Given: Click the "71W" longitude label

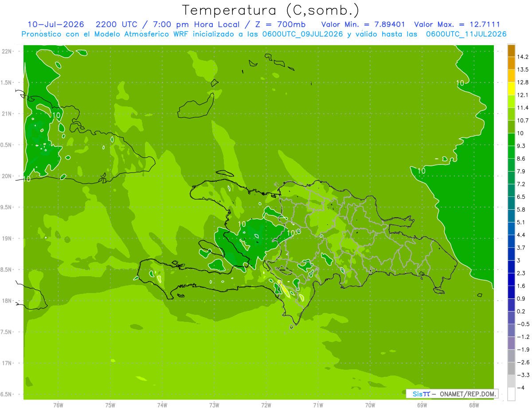Looking at the screenshot, I should [318, 405].
